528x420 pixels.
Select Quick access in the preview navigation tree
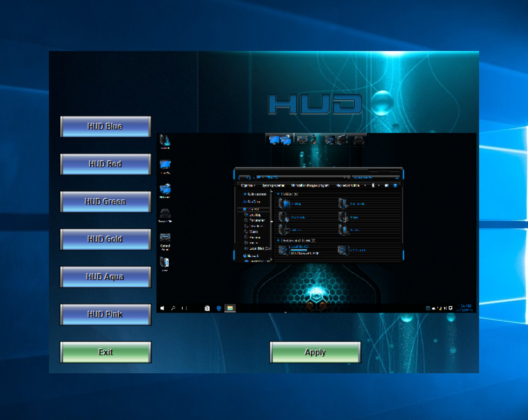[x=256, y=194]
